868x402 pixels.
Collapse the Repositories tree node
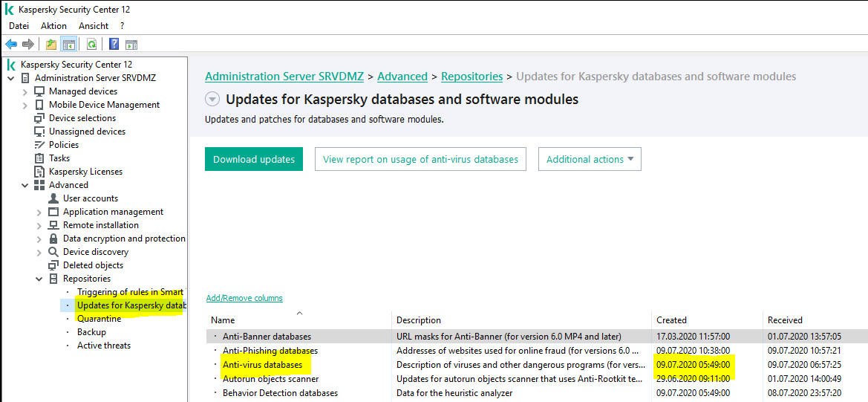coord(39,279)
